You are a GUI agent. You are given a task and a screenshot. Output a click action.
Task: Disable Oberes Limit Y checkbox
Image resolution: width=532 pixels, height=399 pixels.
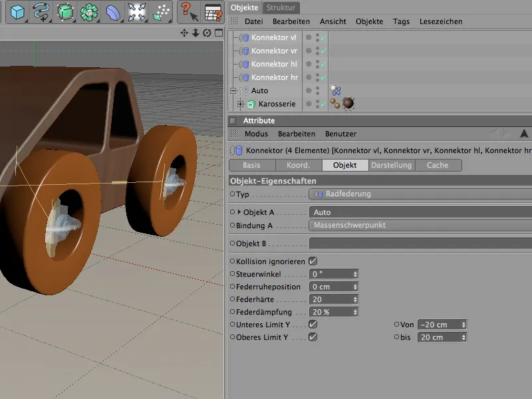click(313, 337)
